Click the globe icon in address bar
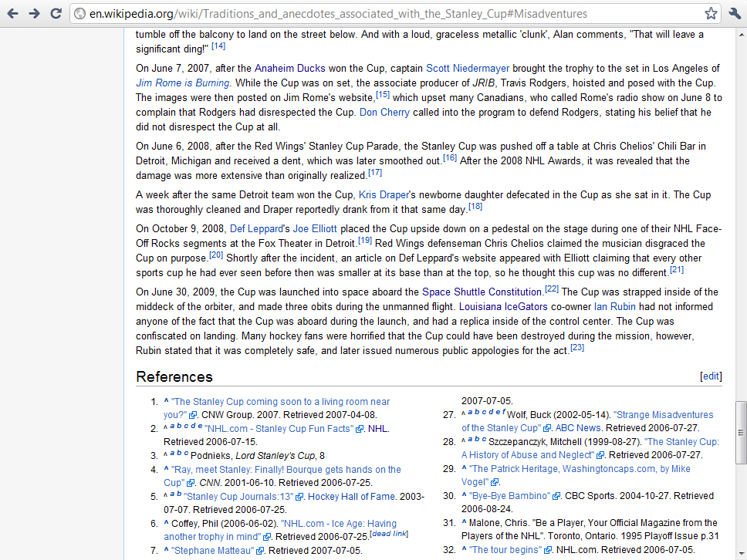The image size is (747, 560). click(x=79, y=14)
